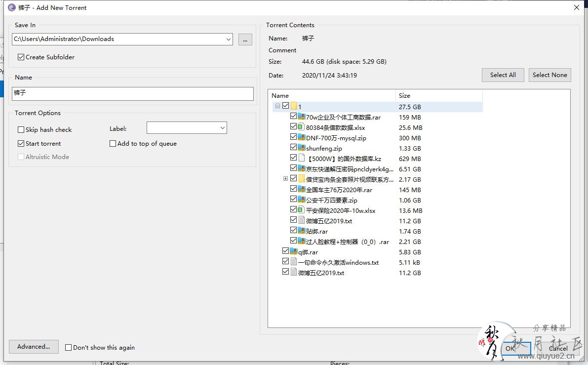Click the archive icon of 公安千万四要素.zip
Screen dimensions: 588x365
[x=302, y=200]
